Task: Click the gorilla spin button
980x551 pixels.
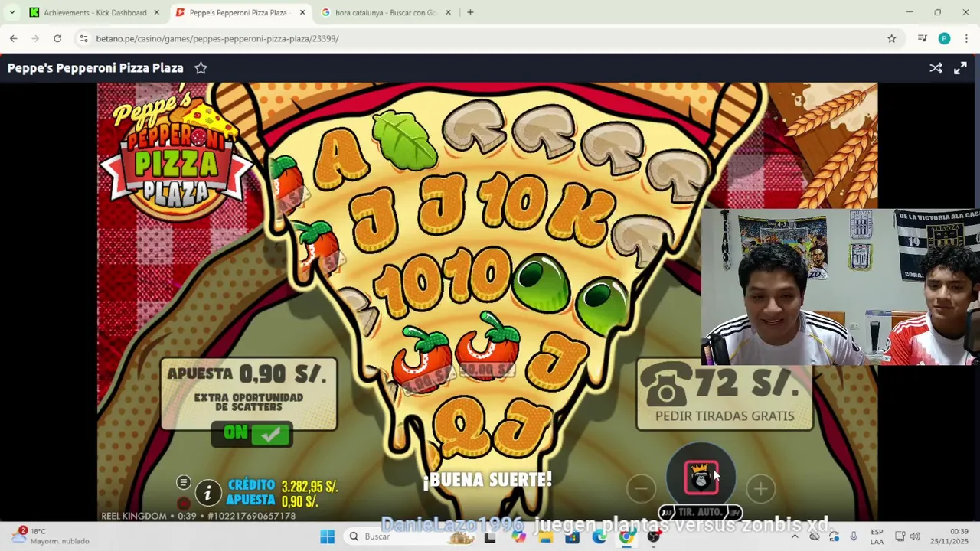Action: click(x=701, y=477)
